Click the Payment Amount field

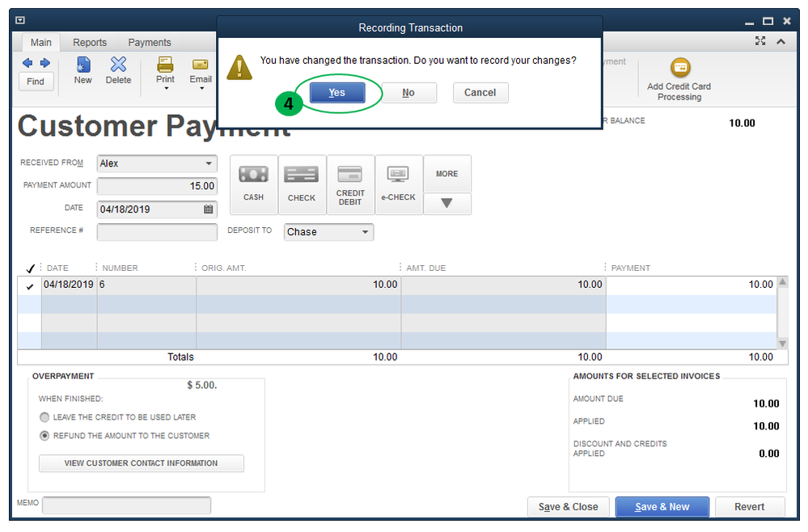pos(157,186)
